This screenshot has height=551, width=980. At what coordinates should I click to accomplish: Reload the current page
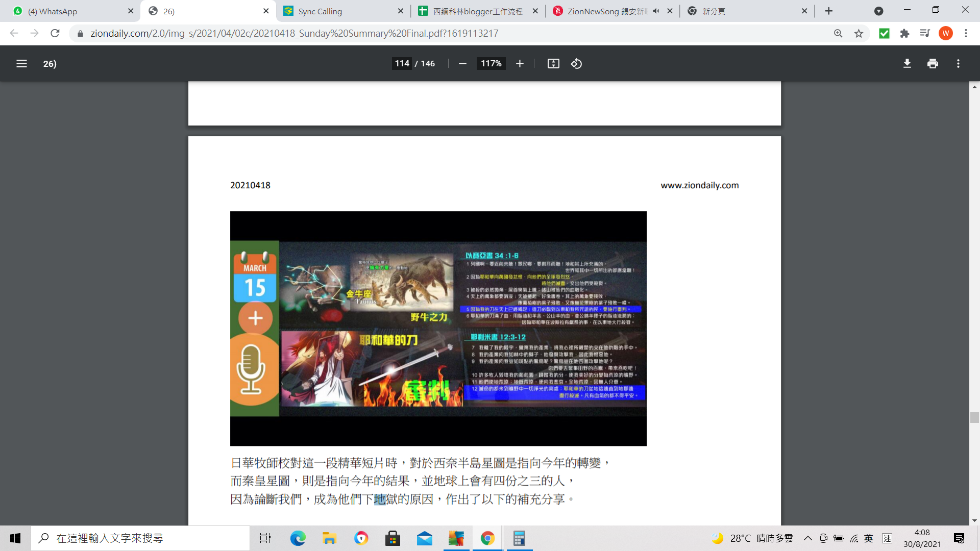(55, 33)
